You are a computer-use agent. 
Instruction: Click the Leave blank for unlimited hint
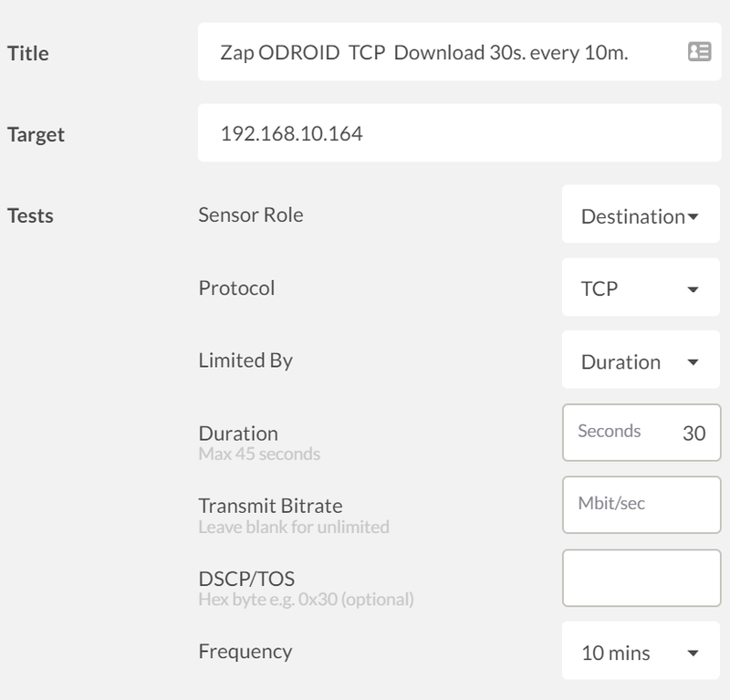point(294,527)
